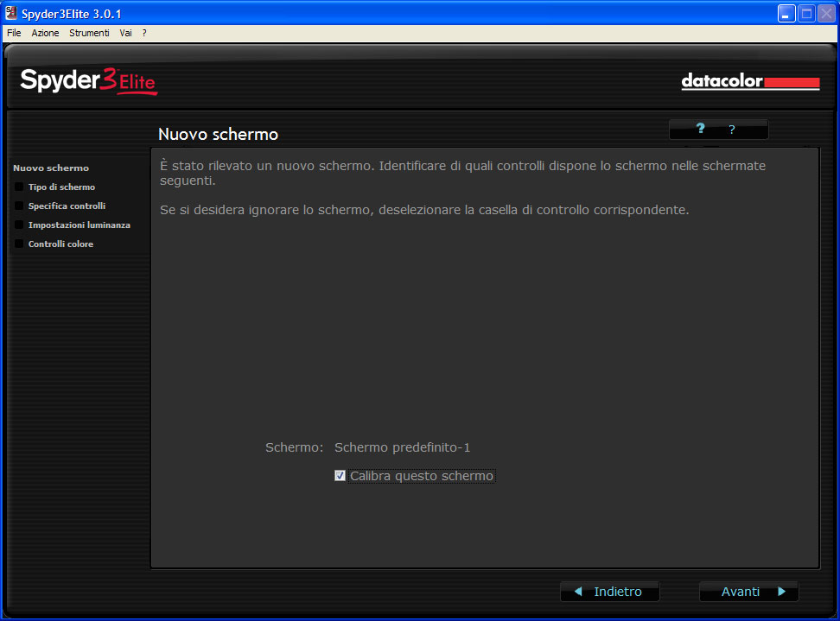Click the sentence starting with Se si desidera
The height and width of the screenshot is (621, 840).
point(424,210)
